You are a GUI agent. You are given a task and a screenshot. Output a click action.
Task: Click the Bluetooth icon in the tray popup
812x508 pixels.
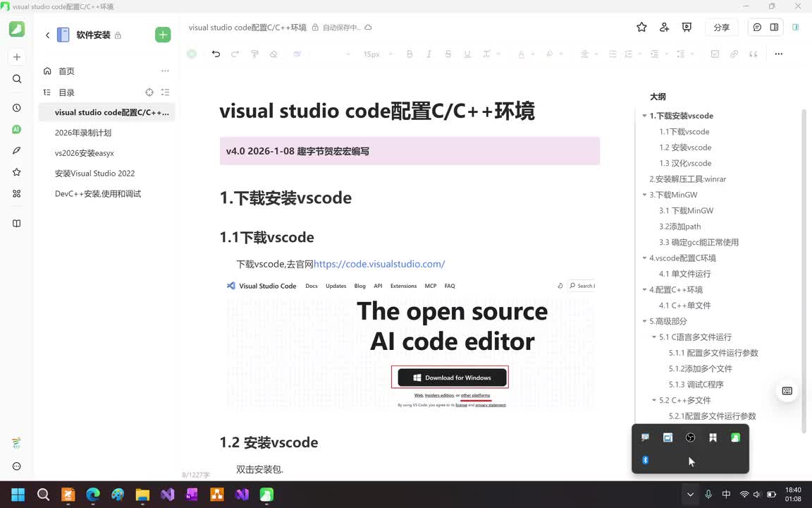click(x=645, y=460)
